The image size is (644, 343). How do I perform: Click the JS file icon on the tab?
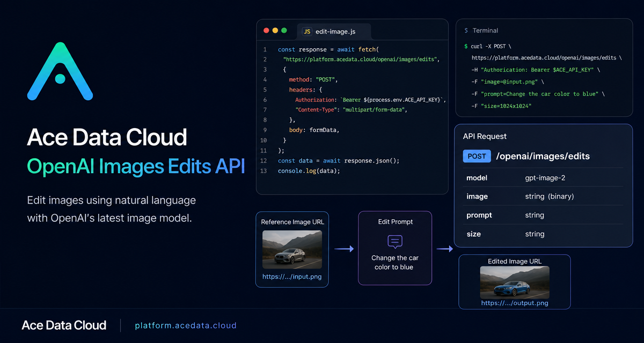point(307,32)
